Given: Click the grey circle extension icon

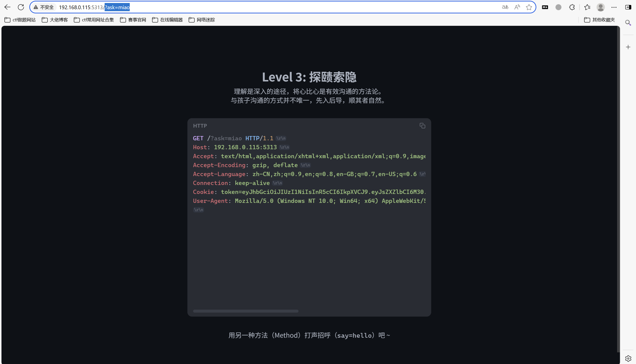Looking at the screenshot, I should [558, 7].
